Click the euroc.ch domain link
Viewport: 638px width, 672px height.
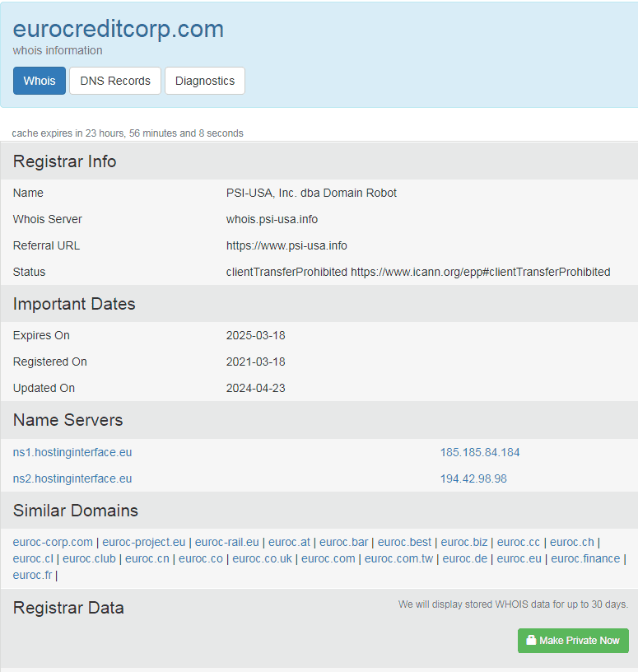[x=571, y=542]
